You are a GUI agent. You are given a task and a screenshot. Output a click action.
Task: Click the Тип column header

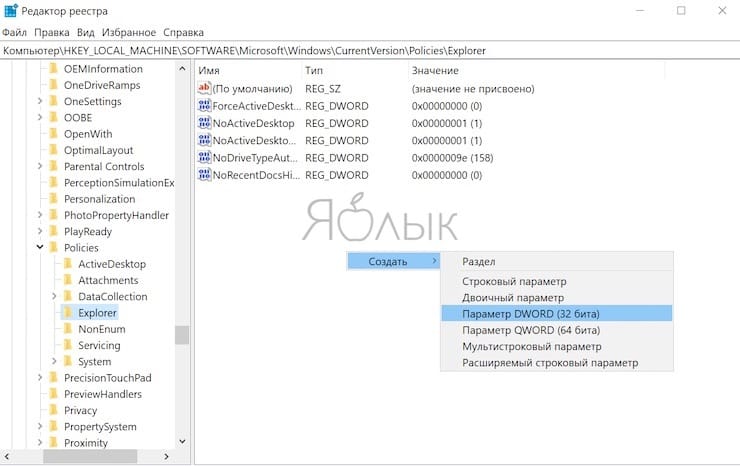(x=354, y=70)
